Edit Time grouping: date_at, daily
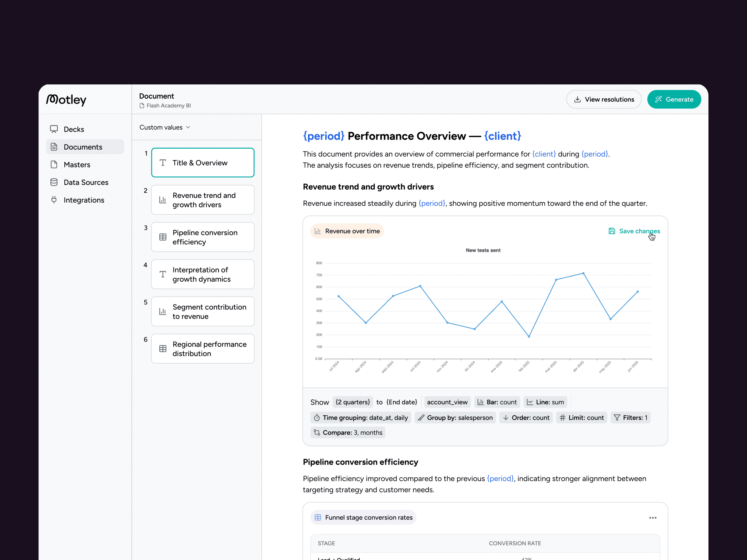Screen dimensions: 747x560 (x=361, y=418)
